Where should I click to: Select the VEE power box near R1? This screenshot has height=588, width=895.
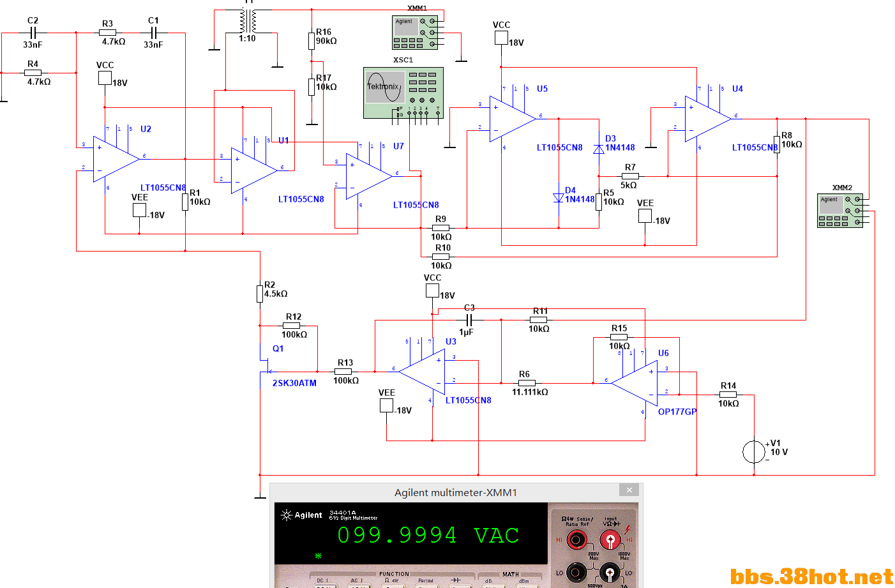[139, 210]
